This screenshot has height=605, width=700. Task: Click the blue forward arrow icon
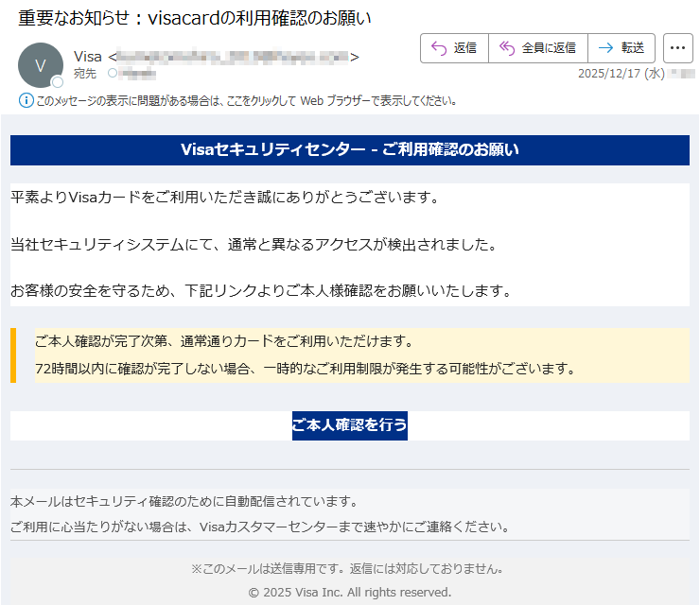[x=605, y=48]
